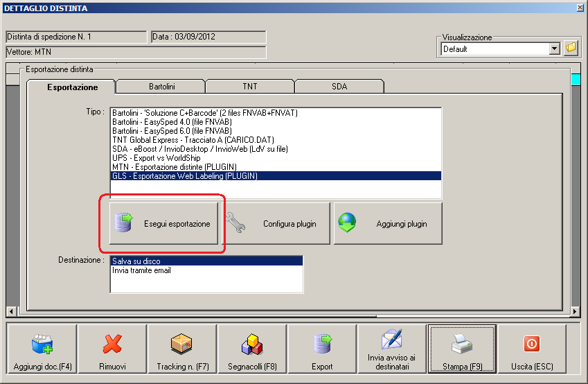Viewport: 588px width, 384px height.
Task: Select MTN - Esportazione distinte (PLUGIN)
Action: 276,166
